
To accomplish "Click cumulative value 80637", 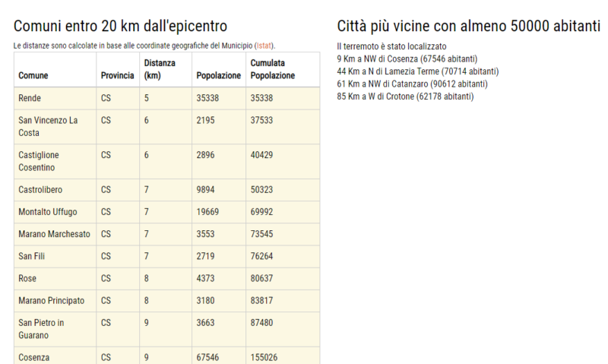I will coord(261,278).
